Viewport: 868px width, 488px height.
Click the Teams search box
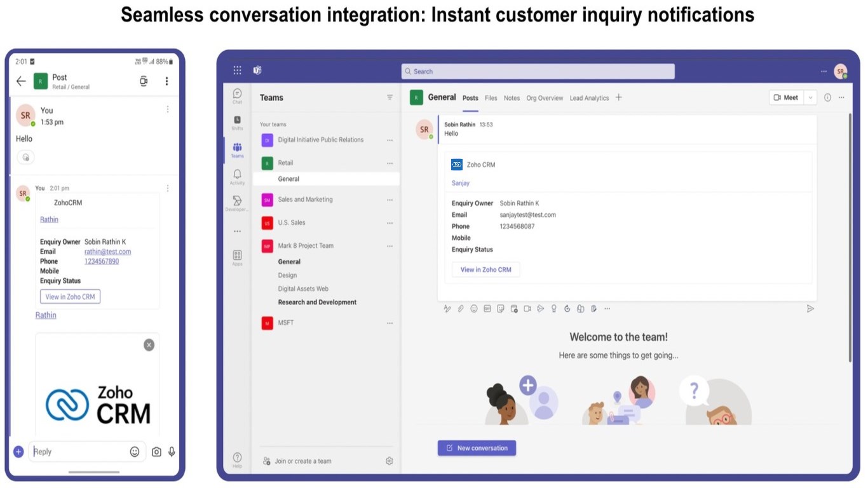538,71
